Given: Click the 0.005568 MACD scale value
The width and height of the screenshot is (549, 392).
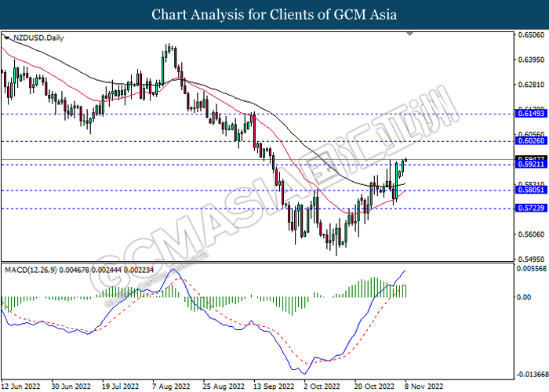Looking at the screenshot, I should point(532,268).
